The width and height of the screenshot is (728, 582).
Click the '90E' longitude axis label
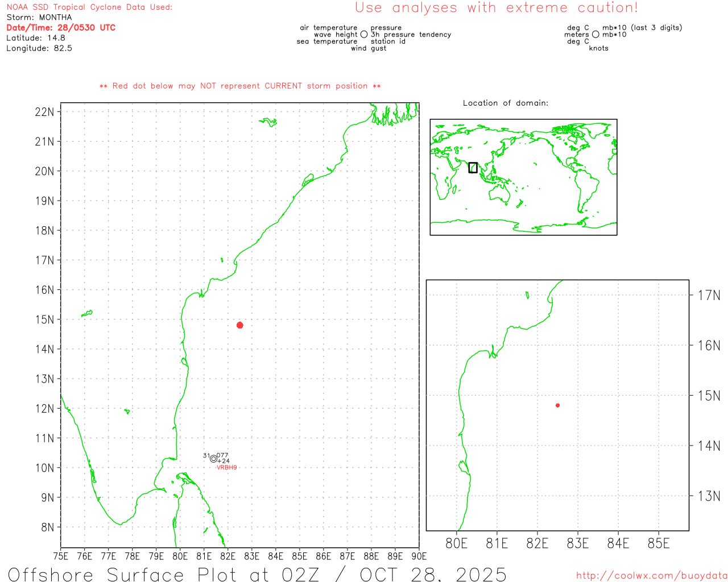(419, 556)
